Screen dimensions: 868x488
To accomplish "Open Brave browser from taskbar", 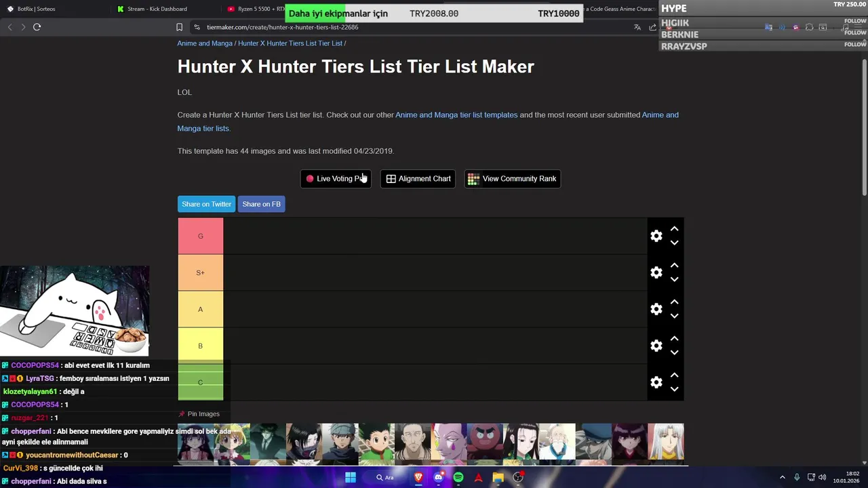I will click(418, 477).
